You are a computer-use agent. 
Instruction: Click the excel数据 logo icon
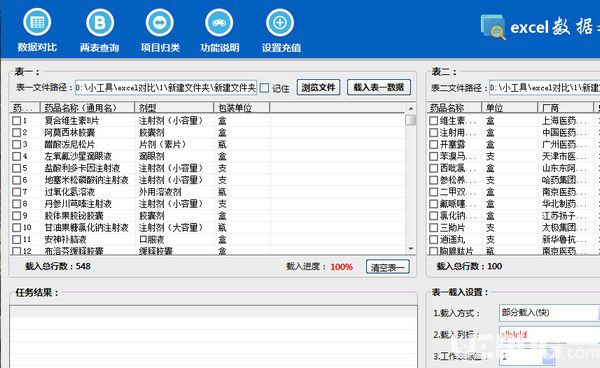tap(493, 27)
